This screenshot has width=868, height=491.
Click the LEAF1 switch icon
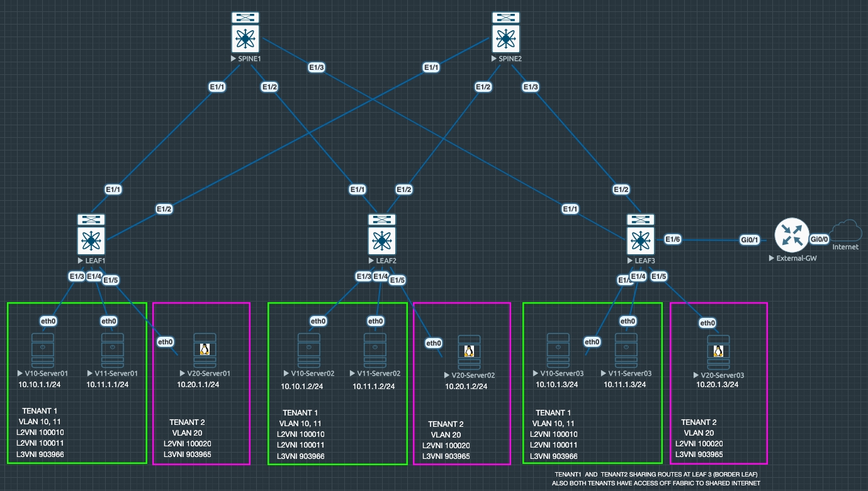click(92, 234)
